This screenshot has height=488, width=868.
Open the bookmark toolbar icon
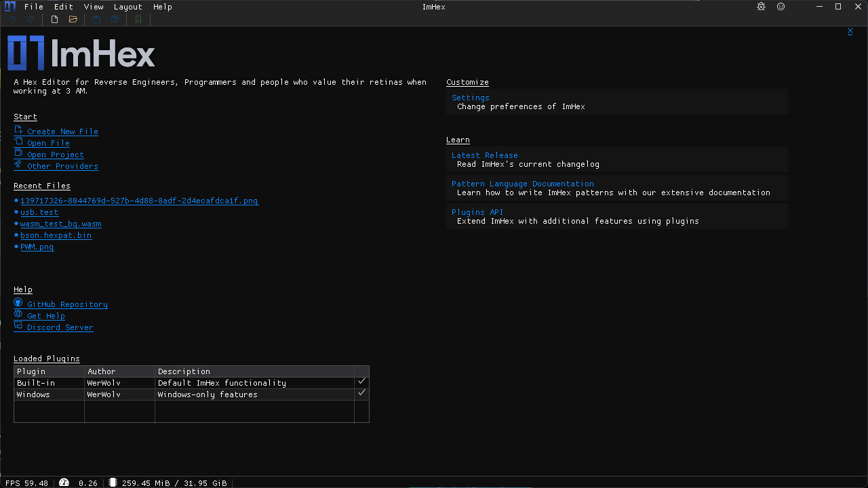click(x=138, y=19)
